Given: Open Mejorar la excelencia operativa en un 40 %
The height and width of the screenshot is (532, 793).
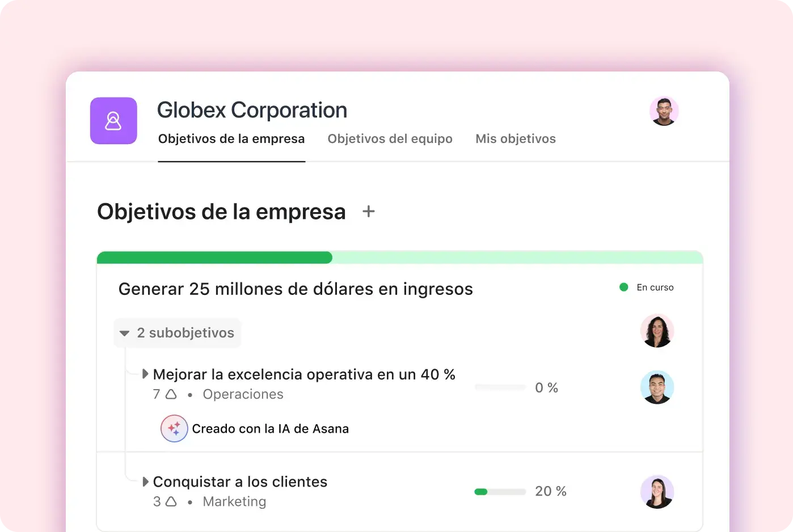Looking at the screenshot, I should pyautogui.click(x=304, y=374).
